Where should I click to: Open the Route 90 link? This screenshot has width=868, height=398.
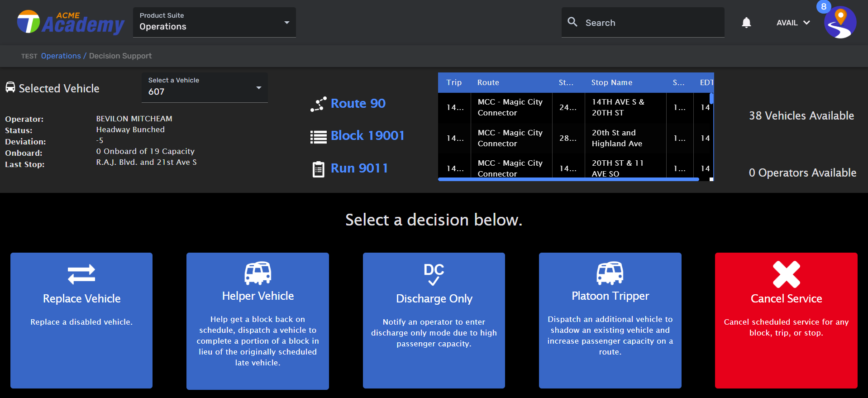pos(358,103)
